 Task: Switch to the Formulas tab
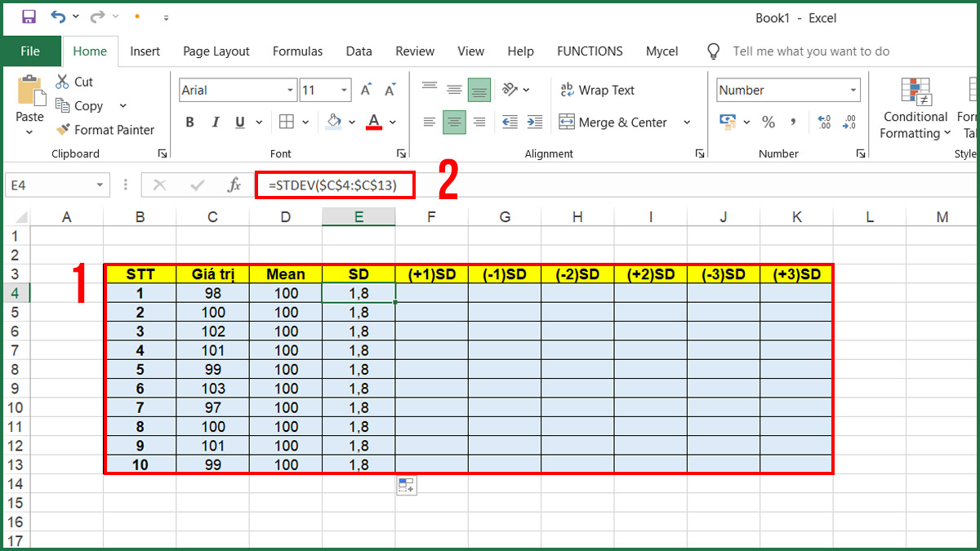[297, 51]
